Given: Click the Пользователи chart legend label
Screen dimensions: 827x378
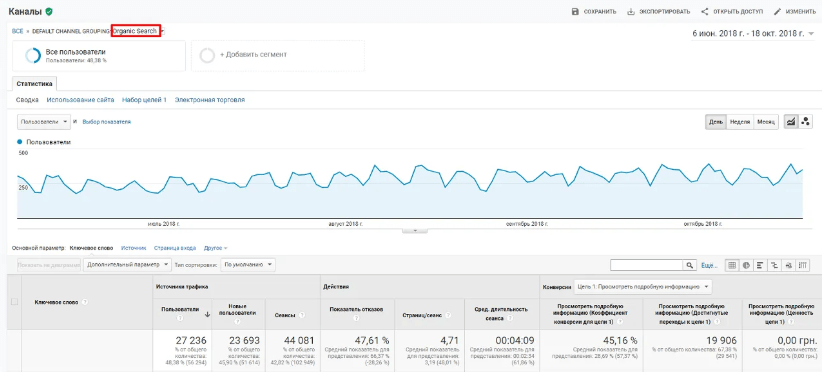Looking at the screenshot, I should tap(49, 142).
